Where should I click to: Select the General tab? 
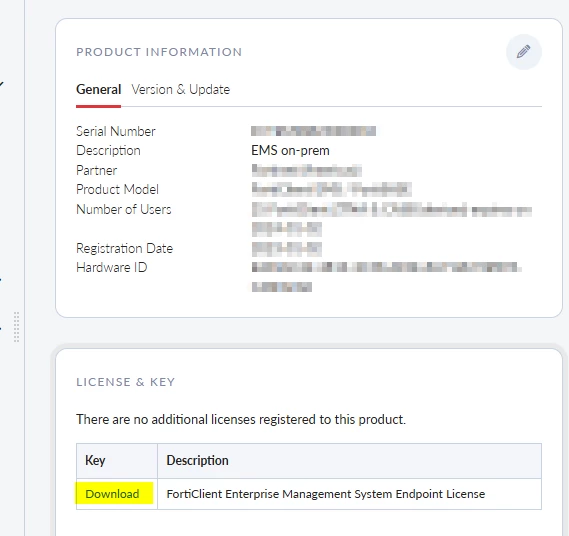[98, 89]
